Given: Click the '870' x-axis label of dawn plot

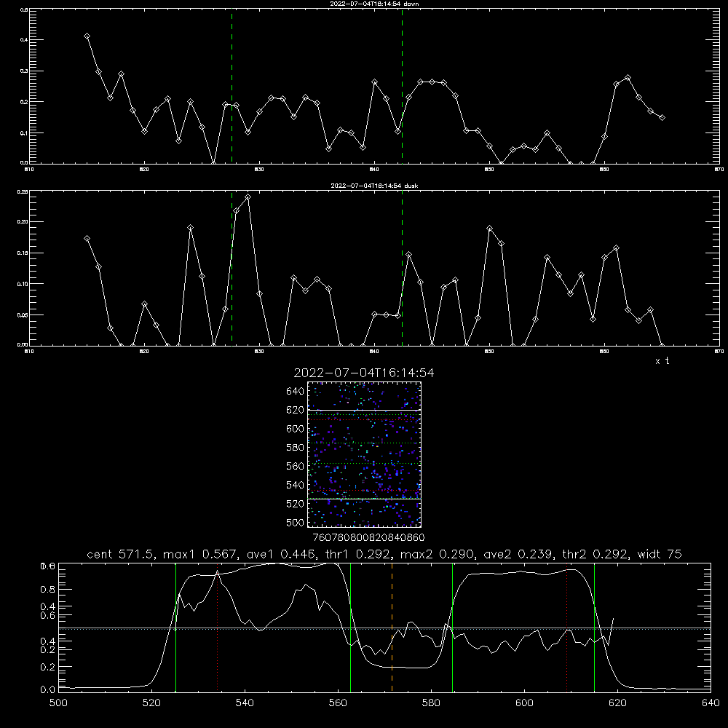Looking at the screenshot, I should click(x=719, y=170).
